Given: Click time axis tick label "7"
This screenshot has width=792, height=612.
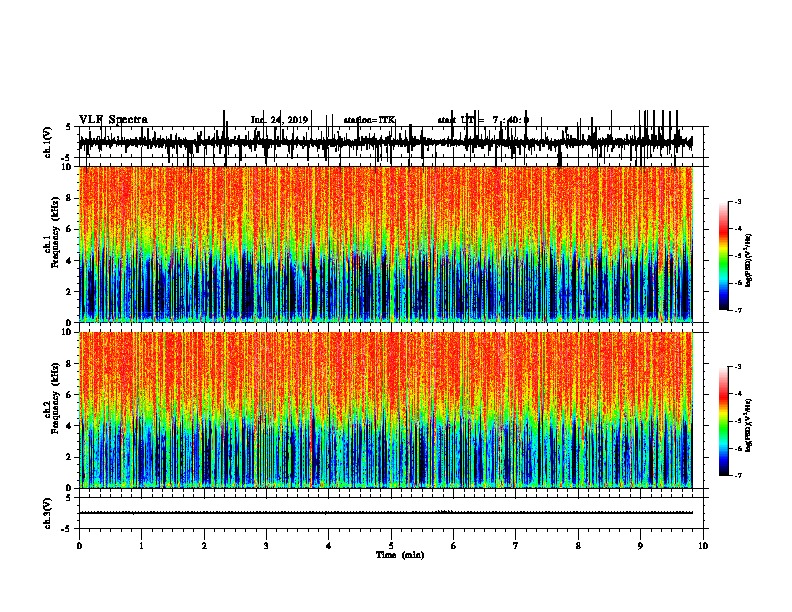Looking at the screenshot, I should [x=516, y=546].
